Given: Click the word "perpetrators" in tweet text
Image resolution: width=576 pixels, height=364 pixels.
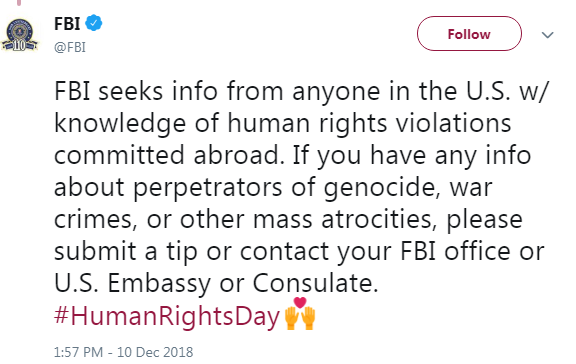Looking at the screenshot, I should tap(208, 188).
